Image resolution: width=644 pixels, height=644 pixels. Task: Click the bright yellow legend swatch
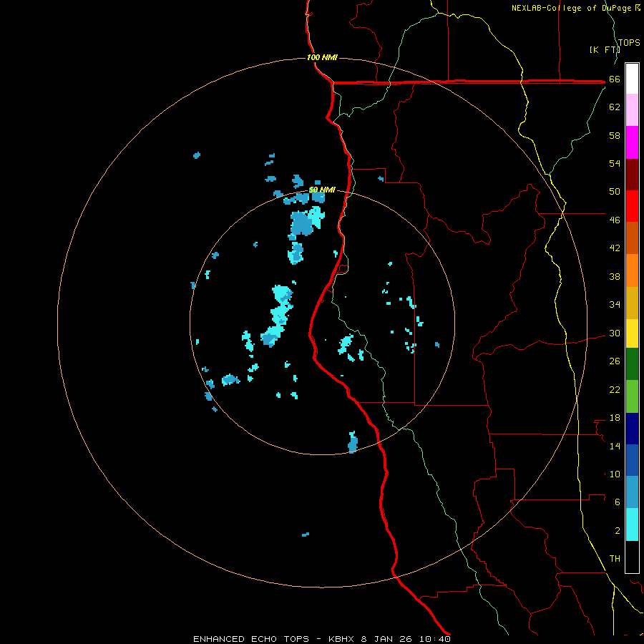tap(632, 333)
